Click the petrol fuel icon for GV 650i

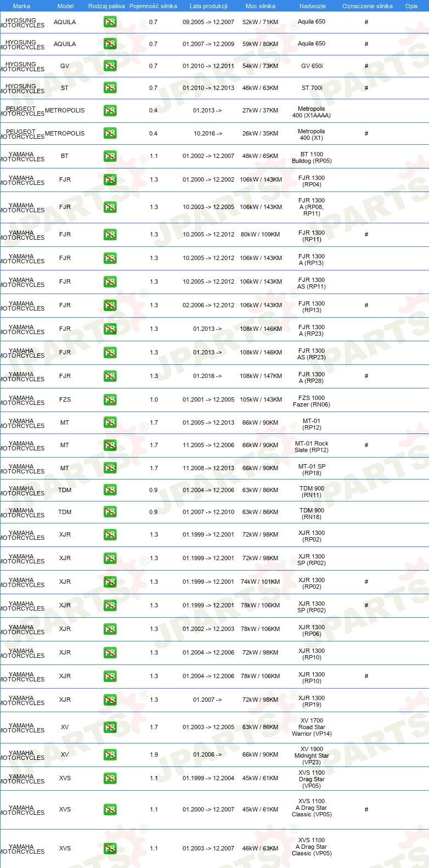coord(110,66)
